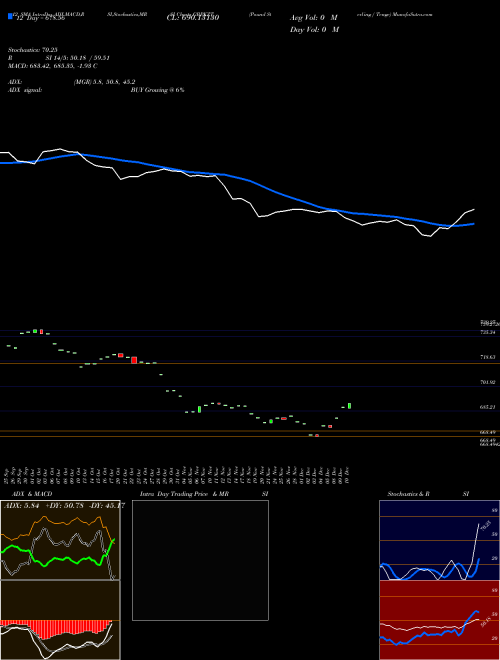Click the 'ADX signal:' label
Image resolution: width=500 pixels, height=660 pixels.
pos(24,90)
